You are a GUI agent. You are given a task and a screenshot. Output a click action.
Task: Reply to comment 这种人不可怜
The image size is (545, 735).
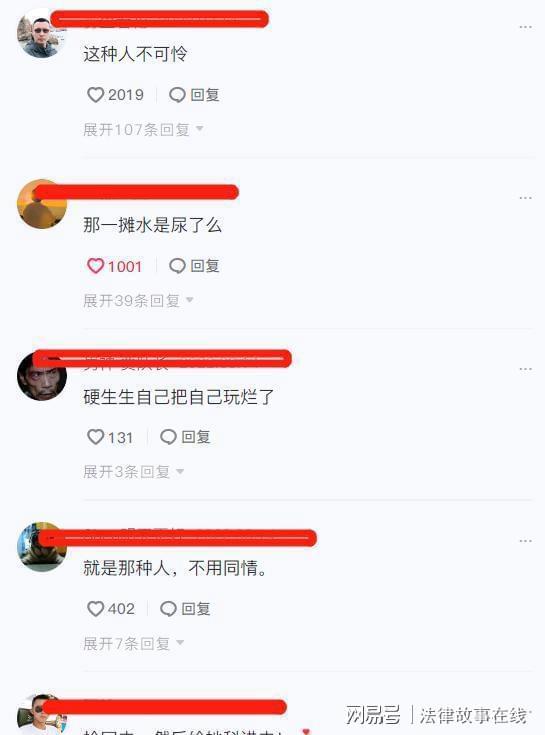(x=194, y=95)
